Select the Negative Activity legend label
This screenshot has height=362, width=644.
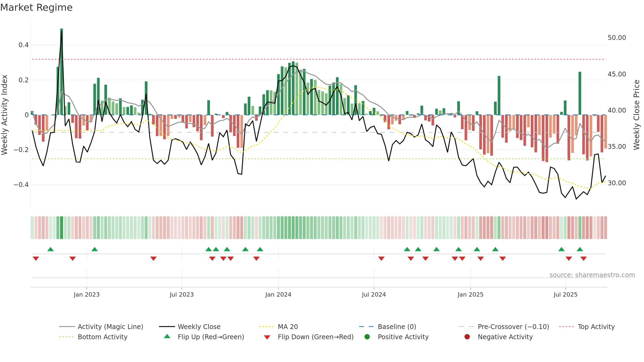[505, 337]
